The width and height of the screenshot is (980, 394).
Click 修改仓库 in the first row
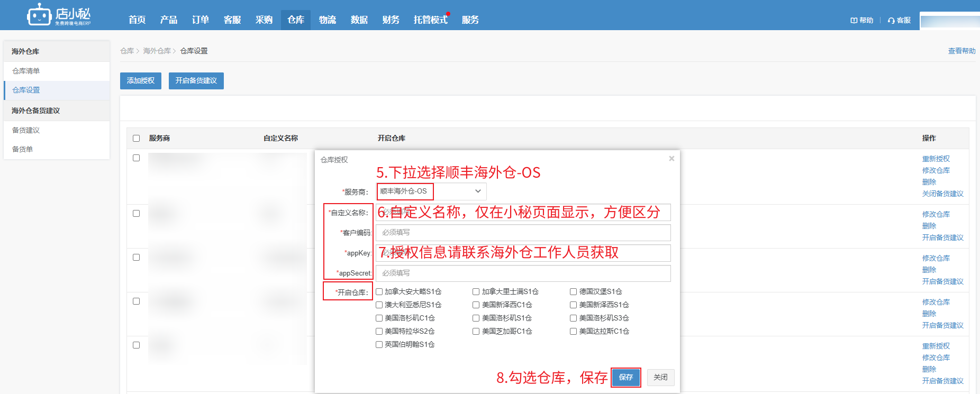pyautogui.click(x=936, y=170)
